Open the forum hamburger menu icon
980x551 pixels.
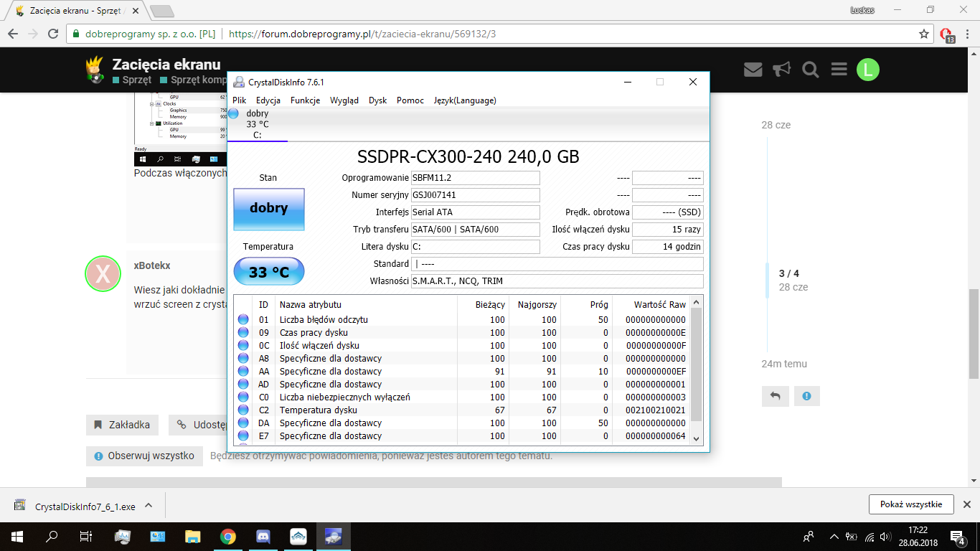coord(839,70)
